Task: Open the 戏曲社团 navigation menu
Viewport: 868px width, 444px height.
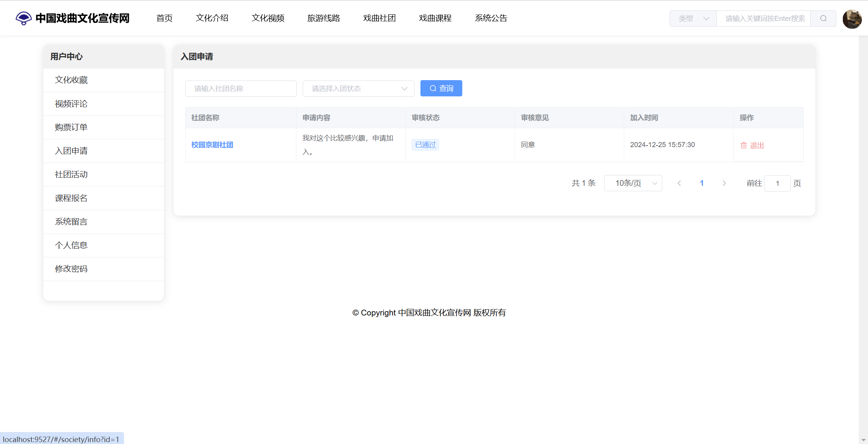Action: (x=379, y=18)
